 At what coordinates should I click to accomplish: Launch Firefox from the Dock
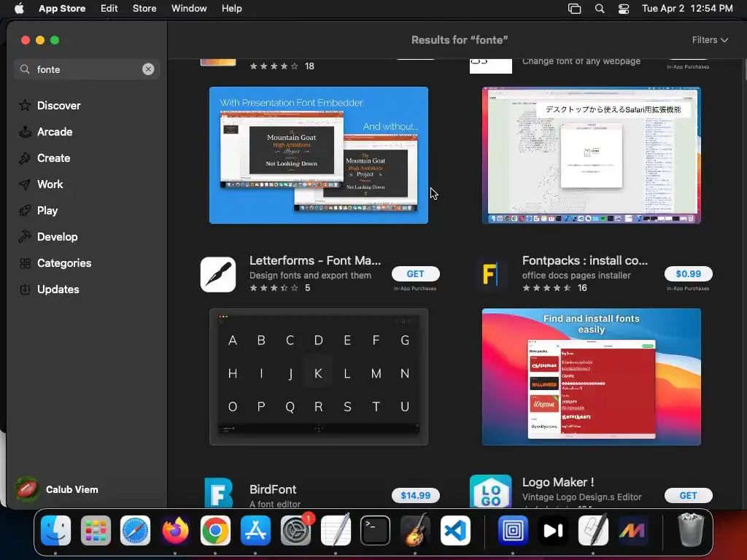175,530
